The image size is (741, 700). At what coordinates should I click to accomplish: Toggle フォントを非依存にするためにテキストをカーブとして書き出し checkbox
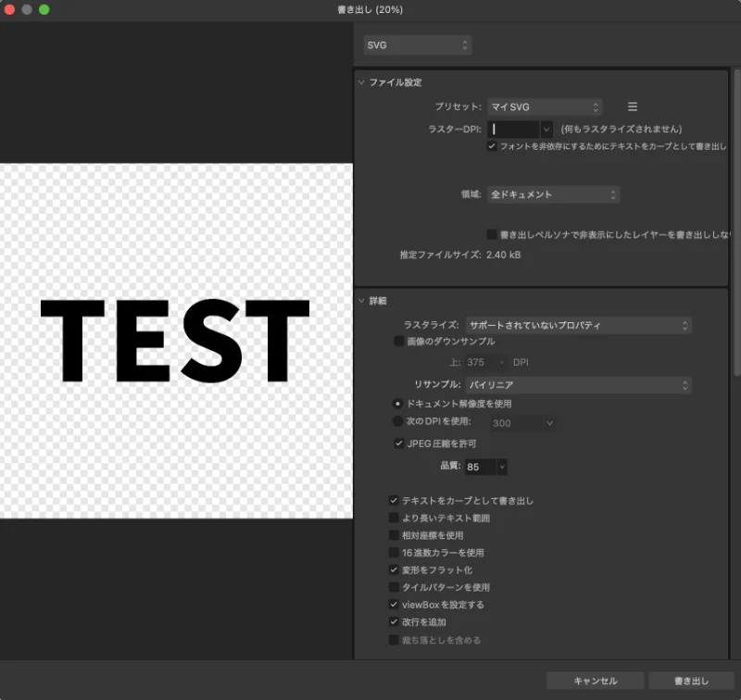(x=492, y=146)
